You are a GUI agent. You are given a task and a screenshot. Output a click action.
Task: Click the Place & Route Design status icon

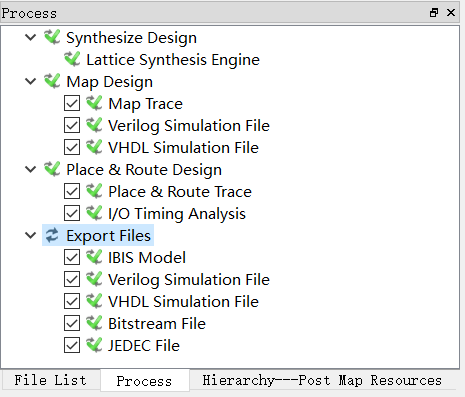pyautogui.click(x=52, y=169)
